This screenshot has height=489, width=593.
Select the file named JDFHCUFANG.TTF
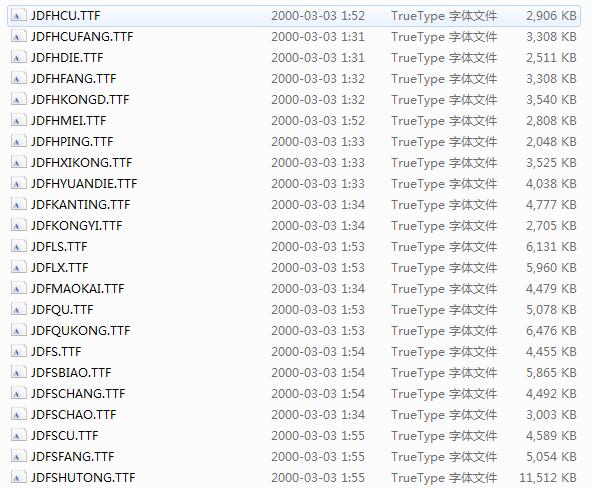tap(82, 37)
